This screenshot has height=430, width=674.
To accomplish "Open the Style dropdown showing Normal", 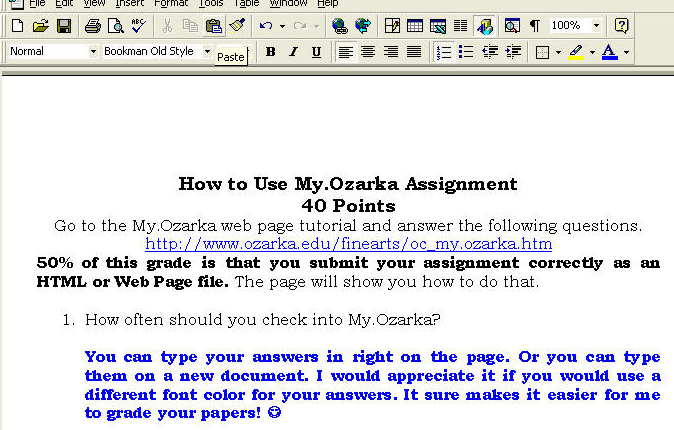I will click(x=93, y=52).
